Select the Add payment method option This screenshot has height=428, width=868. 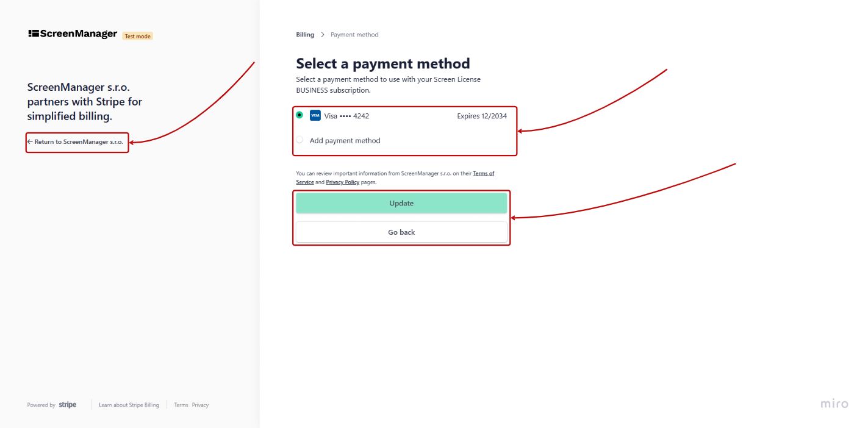pyautogui.click(x=299, y=140)
